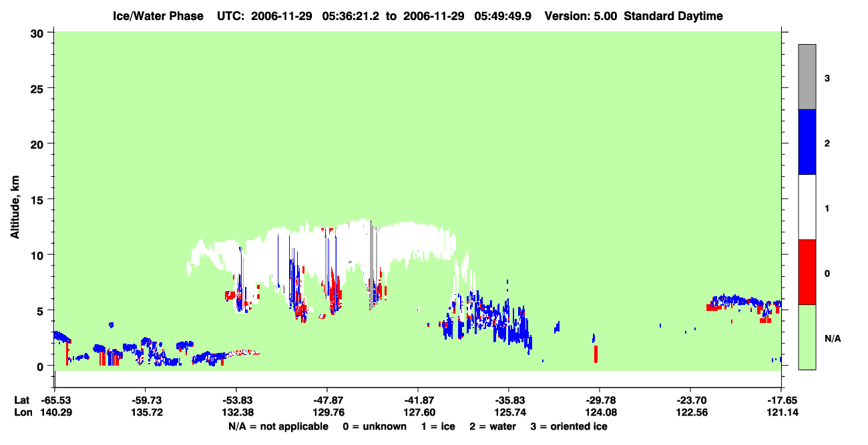The image size is (868, 445).
Task: Click the legend text 'N/A = not applicable'
Action: [278, 426]
